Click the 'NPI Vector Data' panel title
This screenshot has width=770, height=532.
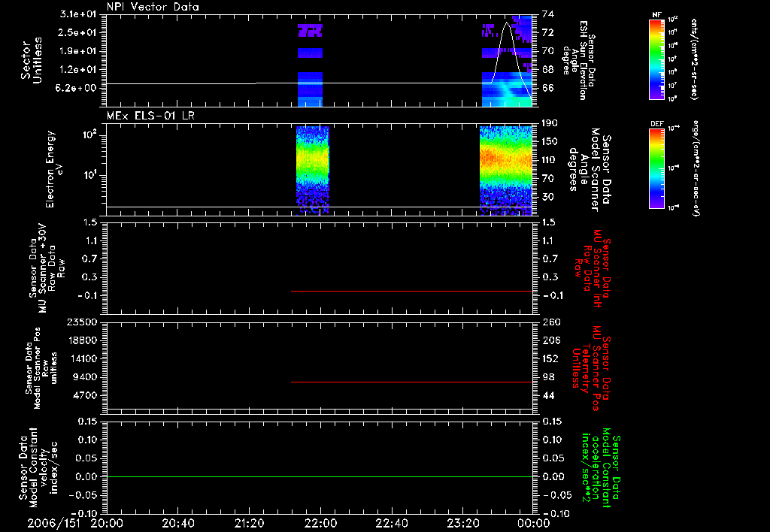tap(153, 7)
